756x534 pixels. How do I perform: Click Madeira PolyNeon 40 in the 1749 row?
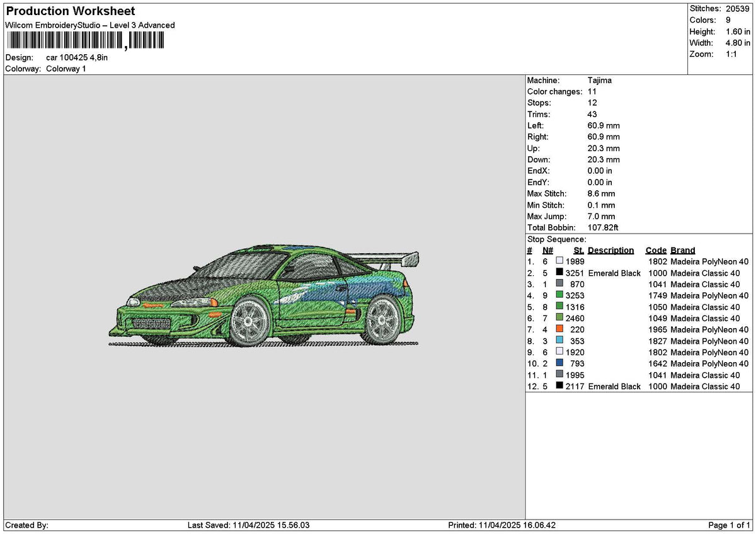pos(709,295)
